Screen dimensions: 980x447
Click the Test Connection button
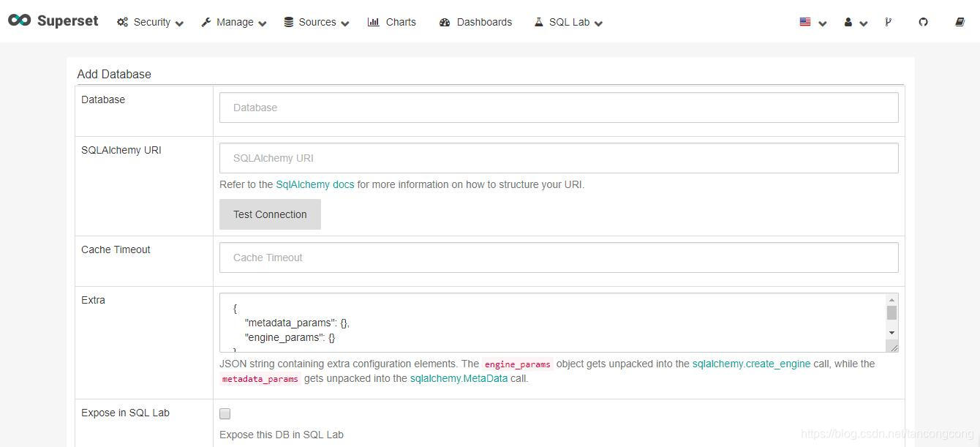click(270, 214)
